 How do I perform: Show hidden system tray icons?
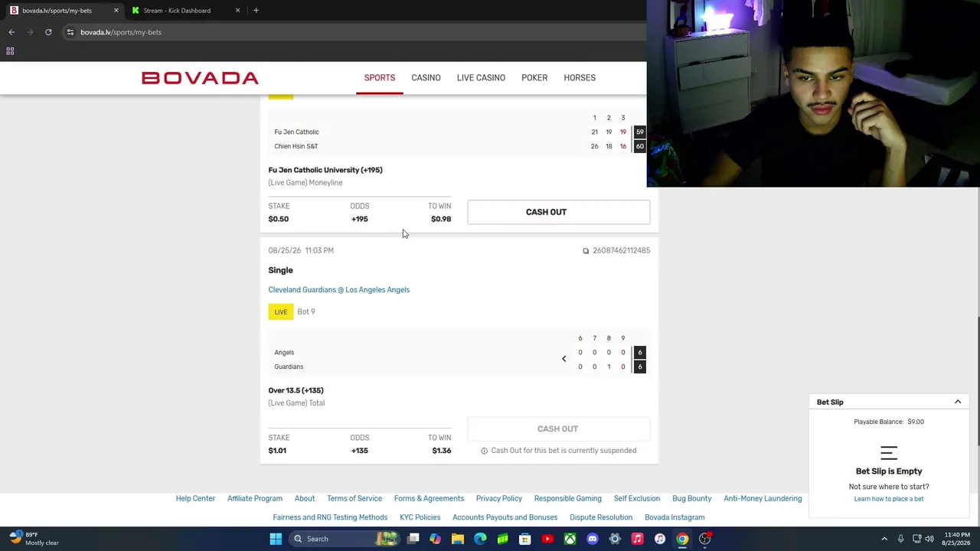coord(884,539)
